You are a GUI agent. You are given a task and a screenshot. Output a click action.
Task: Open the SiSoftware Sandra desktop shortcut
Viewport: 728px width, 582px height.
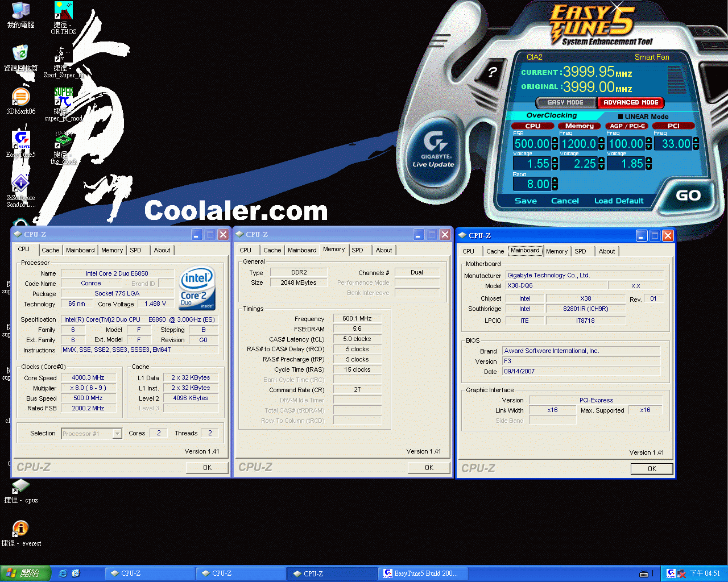(21, 190)
